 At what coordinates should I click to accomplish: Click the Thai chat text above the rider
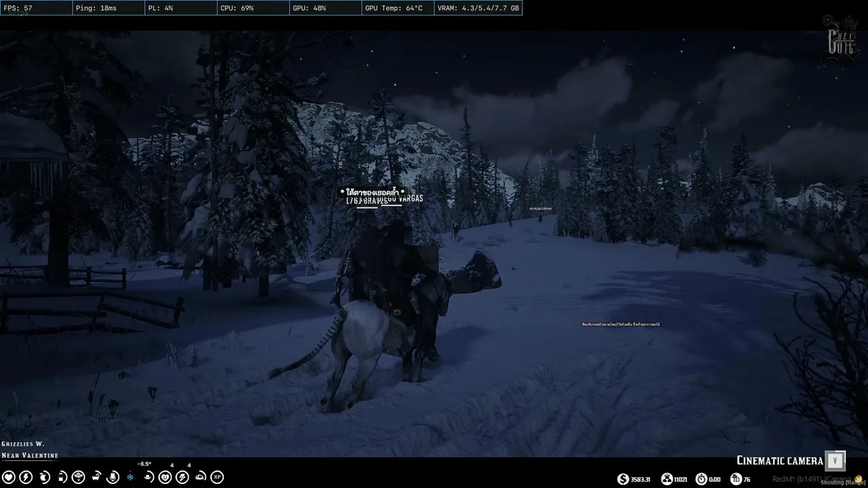click(371, 192)
